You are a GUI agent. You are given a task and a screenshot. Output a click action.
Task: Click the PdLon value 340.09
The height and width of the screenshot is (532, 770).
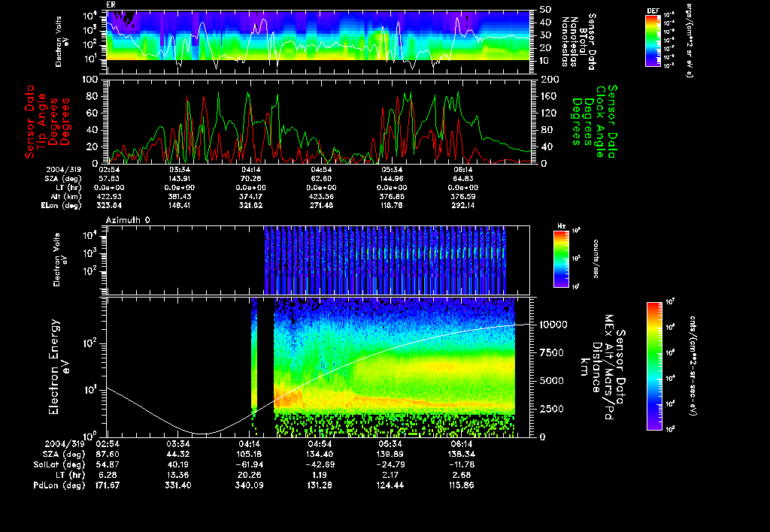point(249,485)
